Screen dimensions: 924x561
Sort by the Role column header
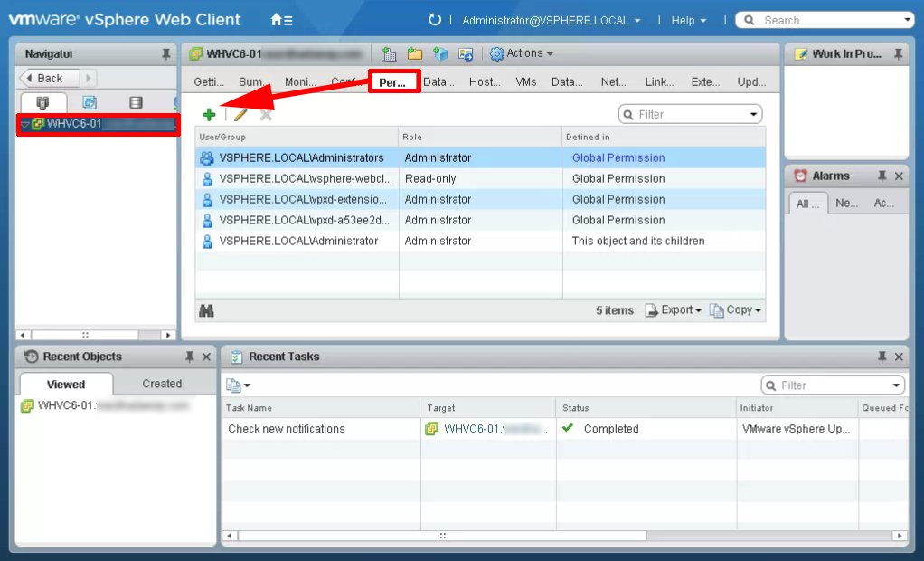(480, 137)
